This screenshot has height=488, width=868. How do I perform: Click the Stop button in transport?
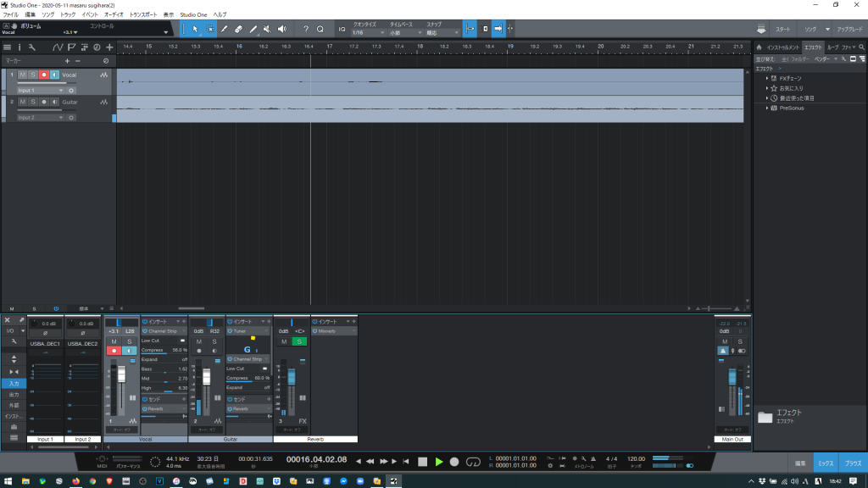pos(422,462)
